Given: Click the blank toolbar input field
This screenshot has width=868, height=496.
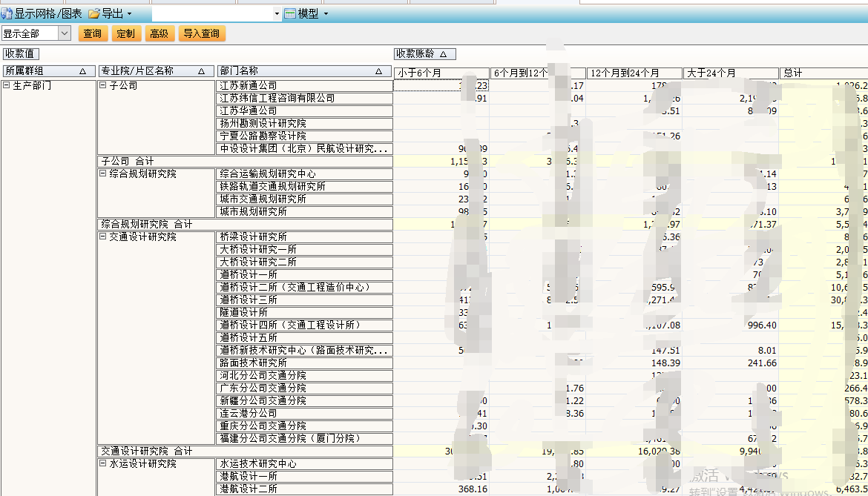Looking at the screenshot, I should pos(212,14).
